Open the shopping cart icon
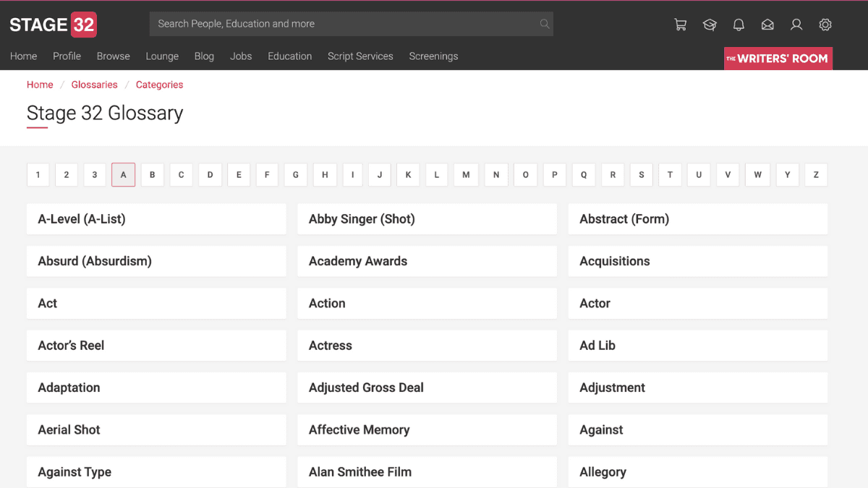The image size is (868, 488). (x=681, y=25)
